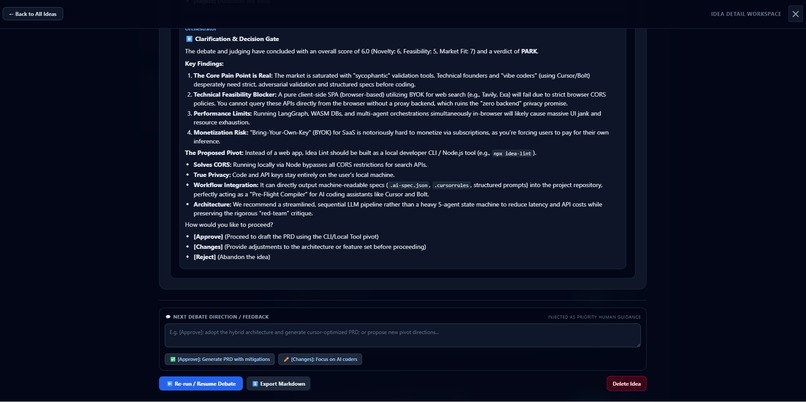Focus the next debate direction feedback box

click(402, 335)
